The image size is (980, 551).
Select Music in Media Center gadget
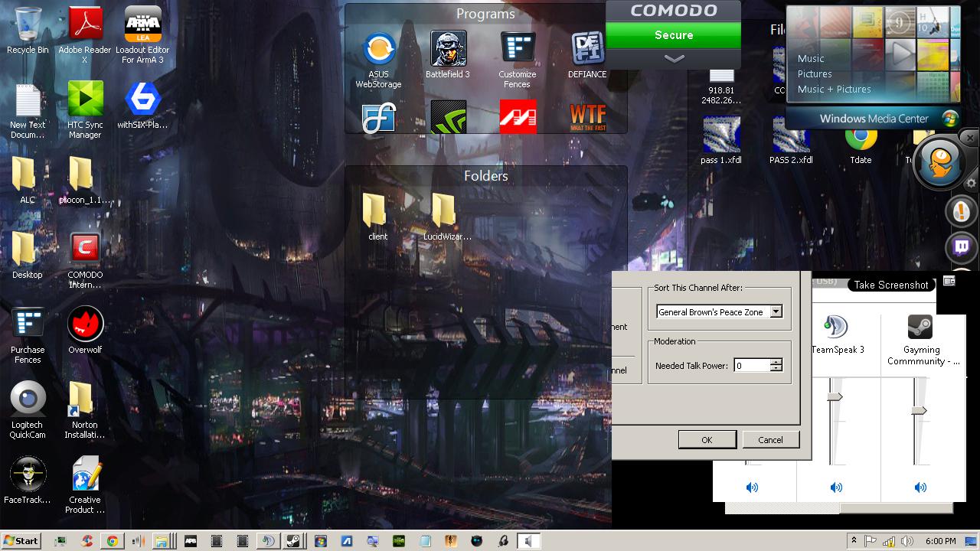pyautogui.click(x=811, y=58)
